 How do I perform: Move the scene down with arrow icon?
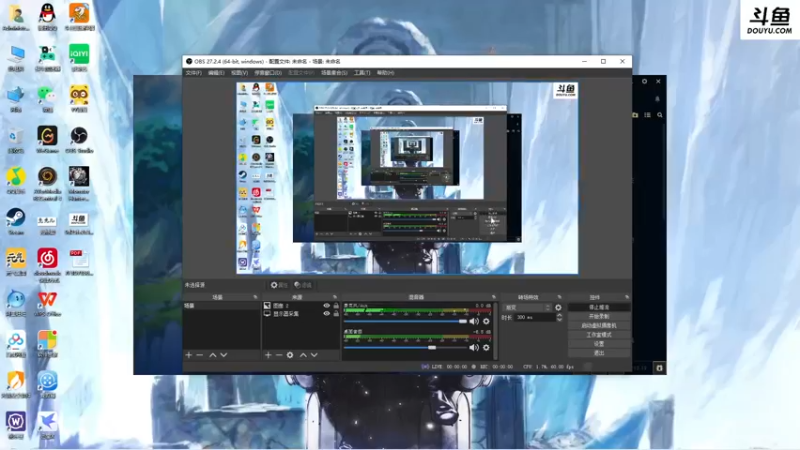tap(223, 355)
